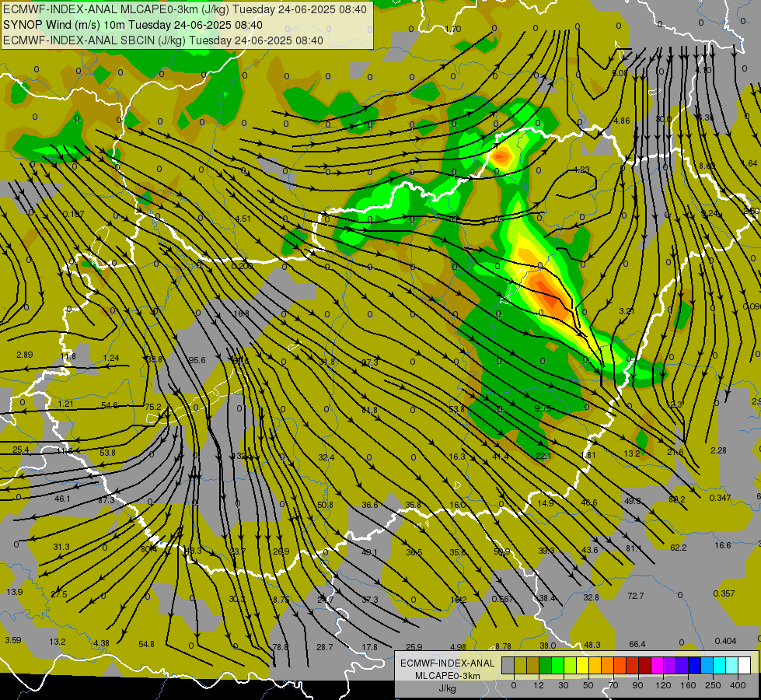This screenshot has width=761, height=700.
Task: Click the map value 25.4
Action: pyautogui.click(x=20, y=450)
